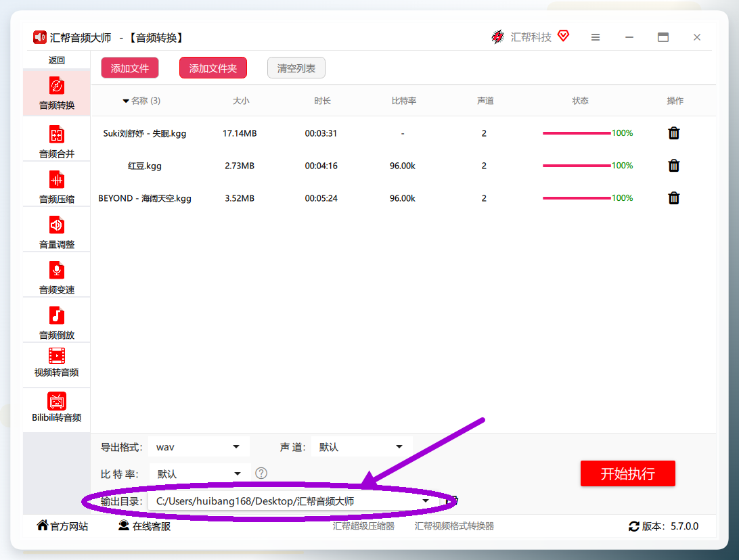Viewport: 739px width, 560px height.
Task: Open 汇帮视频格式转换器 link
Action: coord(454,526)
